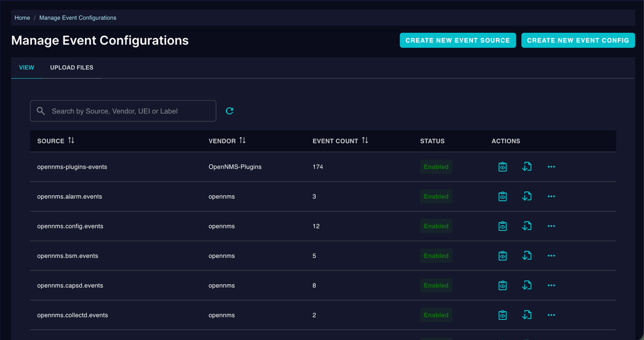Download opennms.bsm.events source file

[527, 256]
